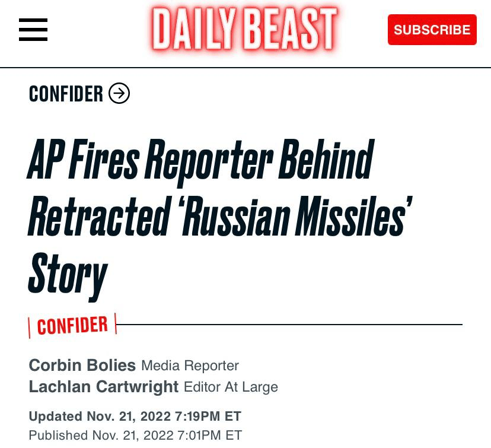This screenshot has width=491, height=448.
Task: Click the Published Nov. 21 timestamp
Action: [135, 435]
